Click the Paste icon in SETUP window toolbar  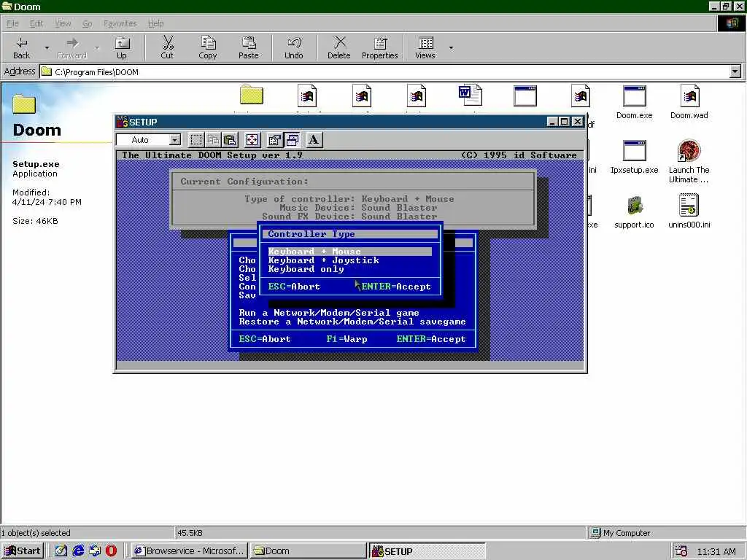tap(230, 140)
